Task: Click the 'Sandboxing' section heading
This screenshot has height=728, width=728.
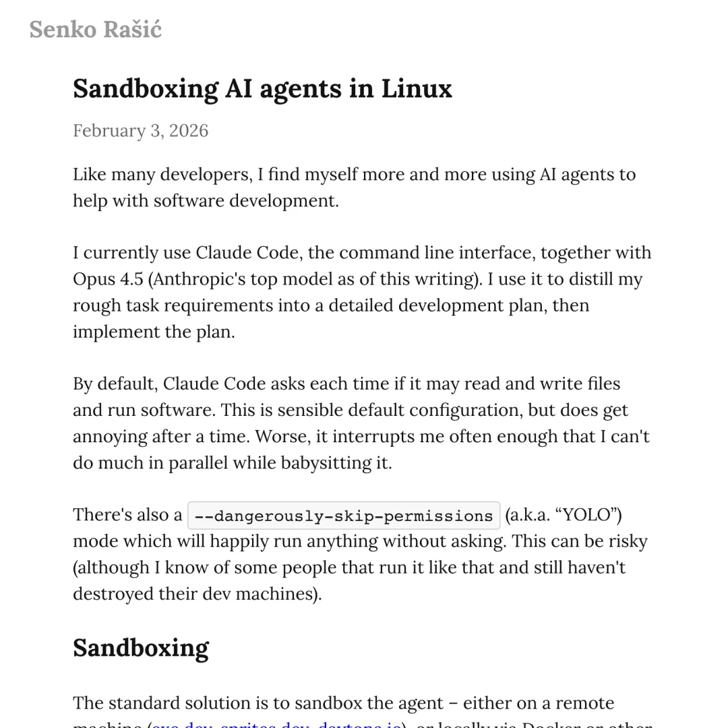Action: pyautogui.click(x=140, y=648)
